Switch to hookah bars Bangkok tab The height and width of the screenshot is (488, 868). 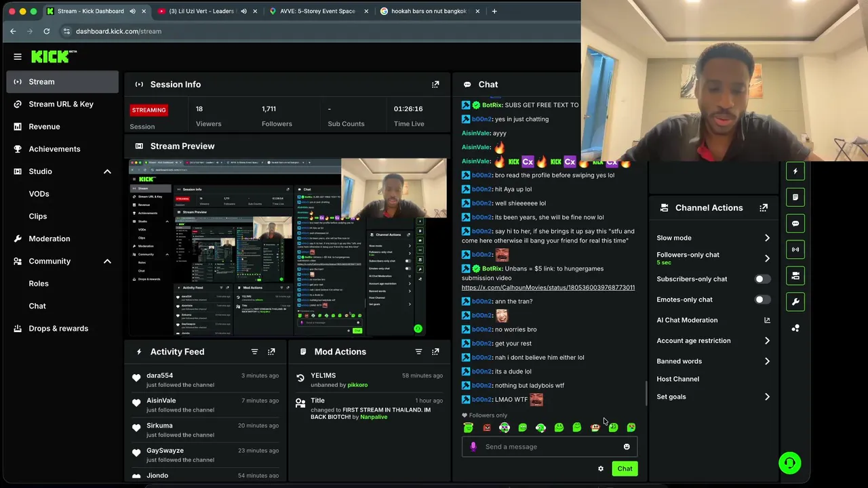tap(429, 11)
